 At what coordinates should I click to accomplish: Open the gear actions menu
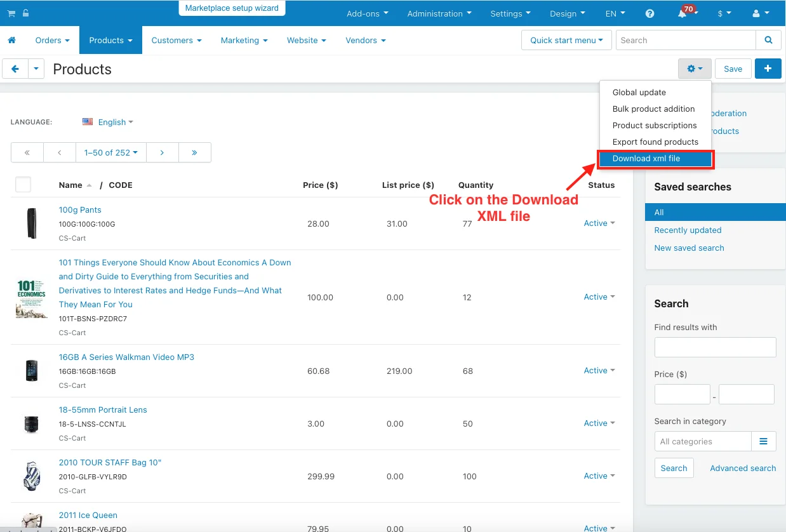pos(695,69)
